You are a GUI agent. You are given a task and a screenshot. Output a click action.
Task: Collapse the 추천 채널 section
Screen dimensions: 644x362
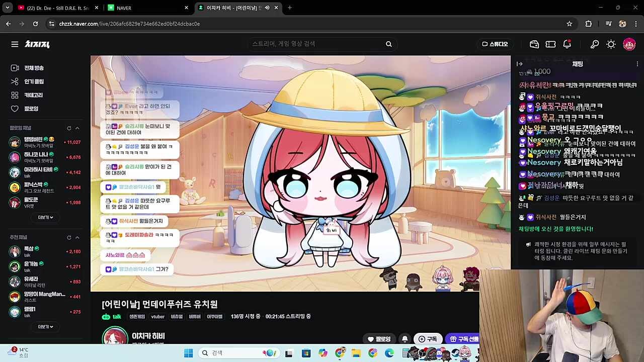77,237
